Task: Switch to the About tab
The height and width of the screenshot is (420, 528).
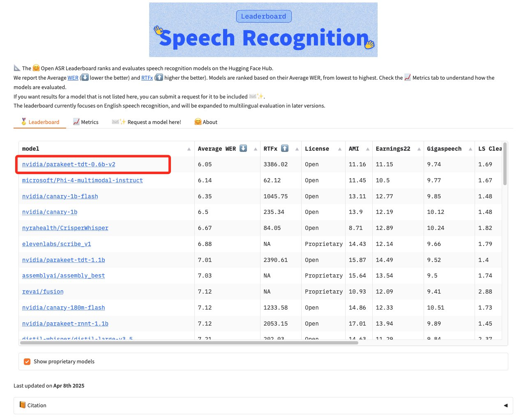Action: pos(205,122)
